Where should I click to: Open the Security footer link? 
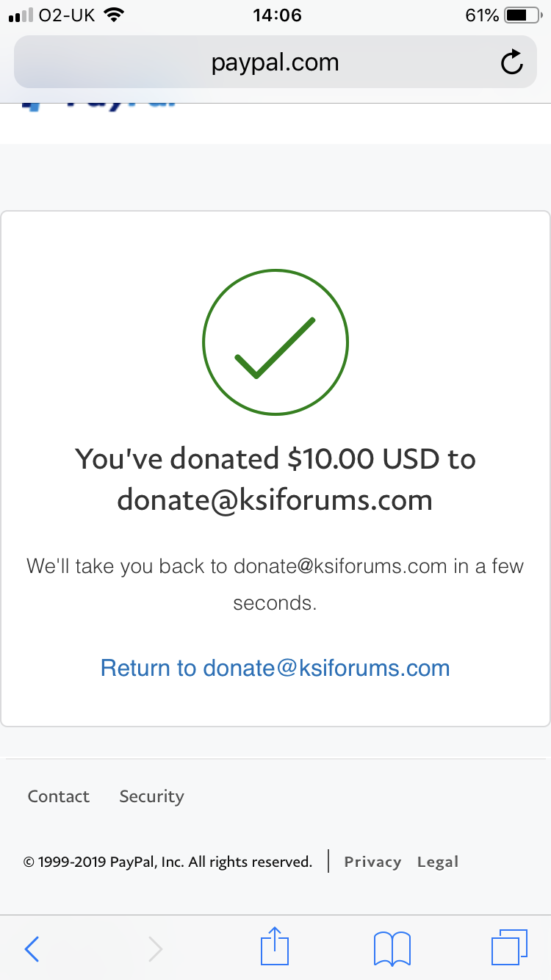pyautogui.click(x=152, y=796)
